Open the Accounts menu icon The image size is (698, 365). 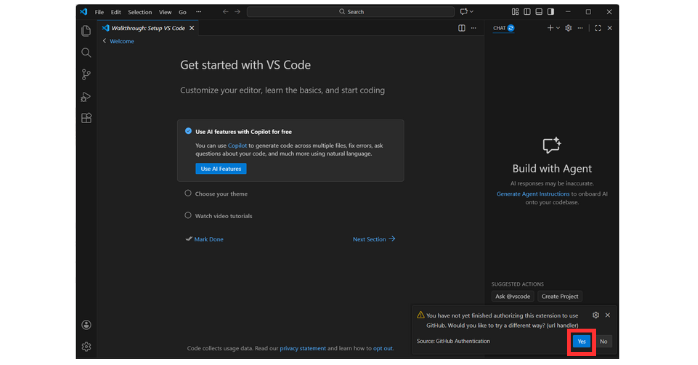click(86, 325)
